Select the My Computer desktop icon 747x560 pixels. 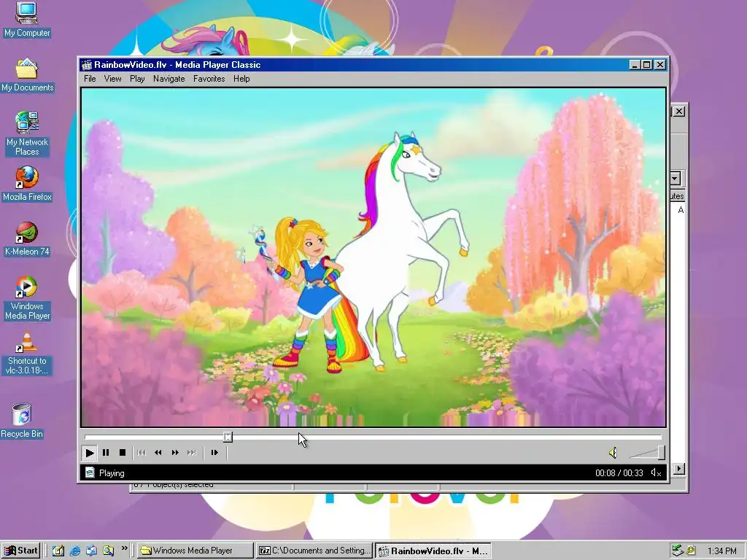[x=27, y=20]
